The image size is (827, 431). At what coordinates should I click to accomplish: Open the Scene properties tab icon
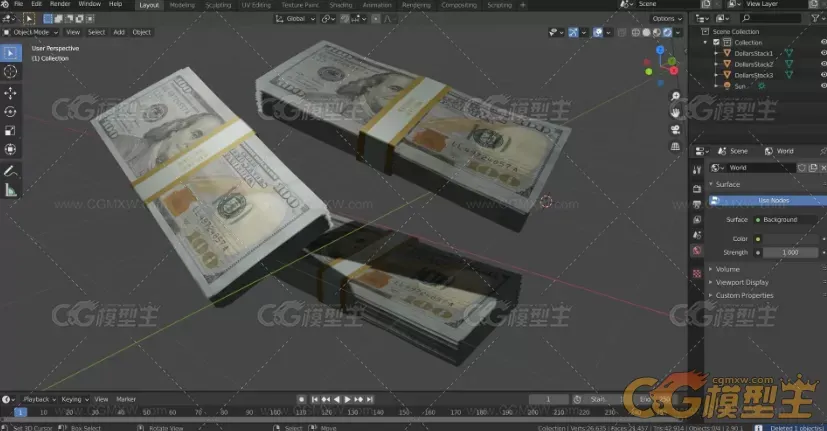pos(697,235)
